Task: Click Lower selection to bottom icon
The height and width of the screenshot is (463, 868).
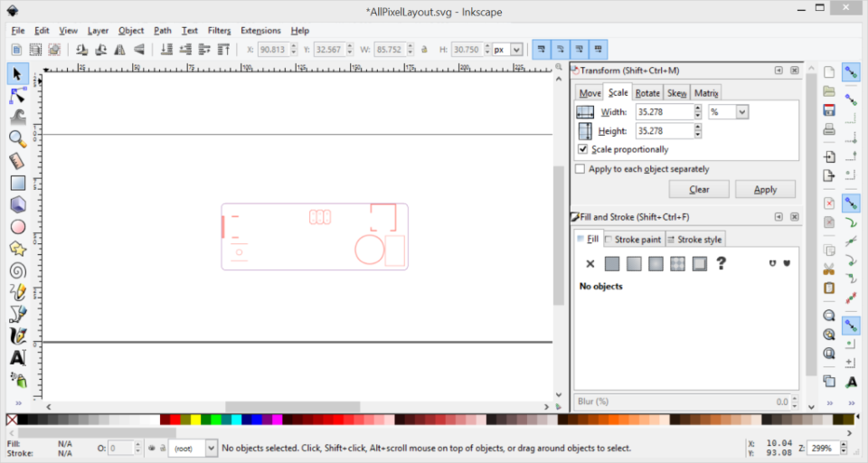Action: click(x=166, y=50)
